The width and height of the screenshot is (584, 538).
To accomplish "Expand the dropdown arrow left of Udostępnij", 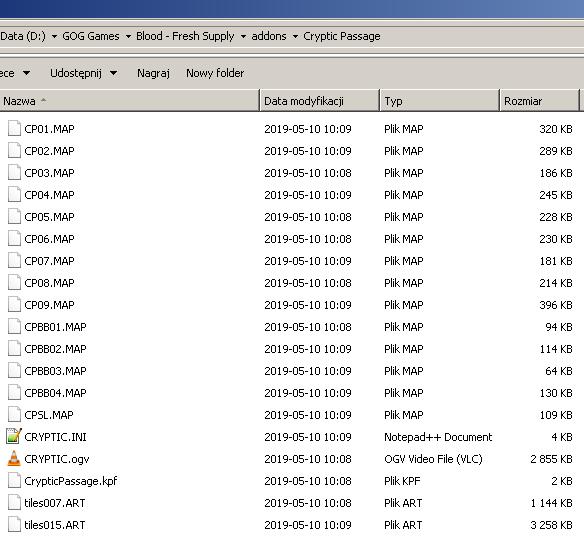I will (x=26, y=73).
